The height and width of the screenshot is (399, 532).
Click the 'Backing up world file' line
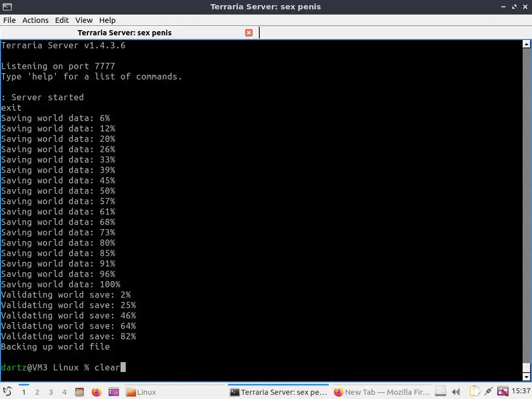coord(55,347)
